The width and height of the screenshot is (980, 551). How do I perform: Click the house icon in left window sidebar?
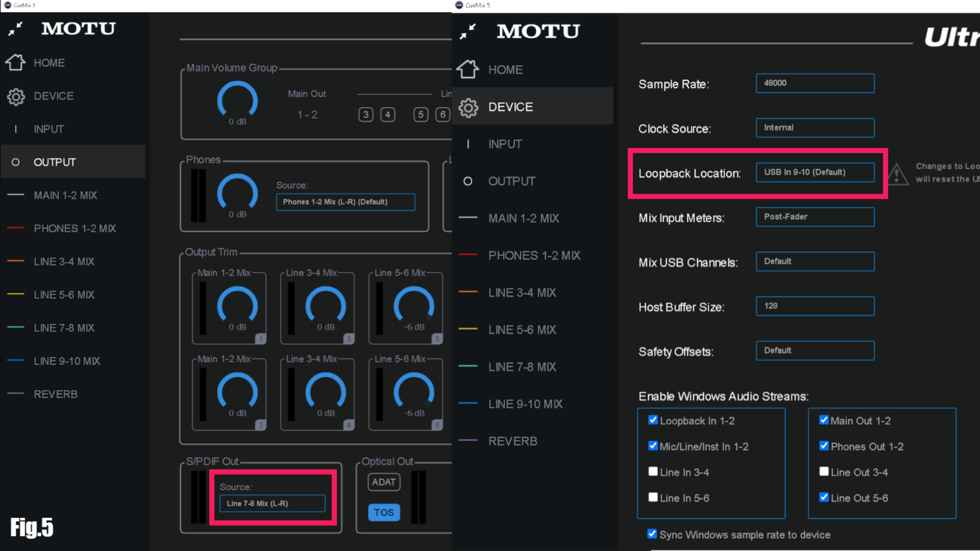click(15, 62)
